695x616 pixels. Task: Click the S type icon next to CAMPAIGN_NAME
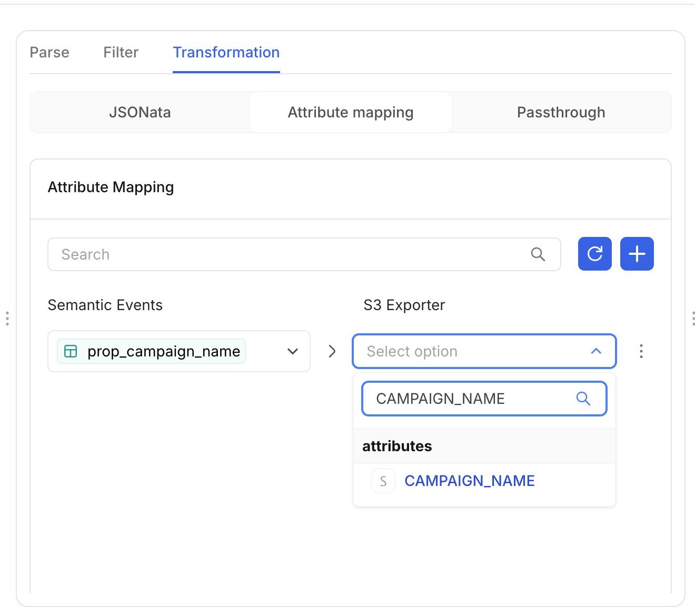tap(383, 481)
